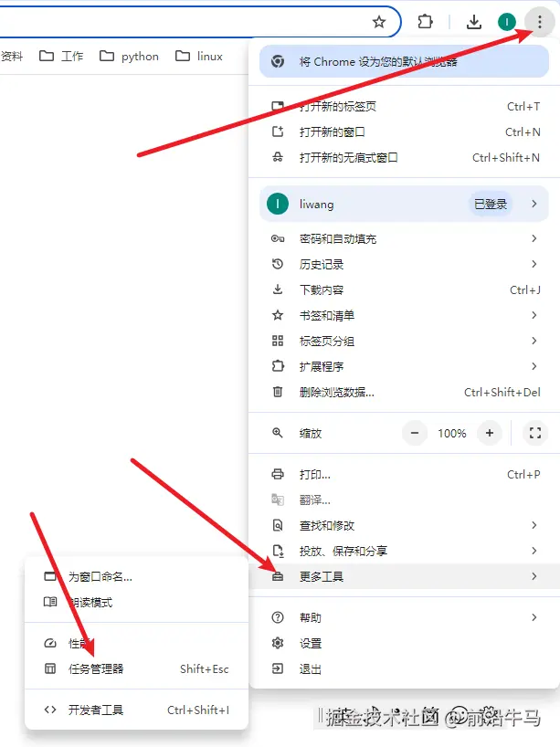Image resolution: width=560 pixels, height=747 pixels.
Task: Open the linux bookmarks folder
Action: click(x=199, y=57)
